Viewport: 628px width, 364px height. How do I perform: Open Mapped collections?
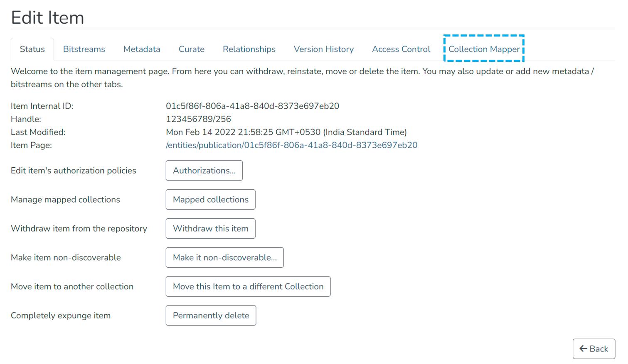(210, 199)
